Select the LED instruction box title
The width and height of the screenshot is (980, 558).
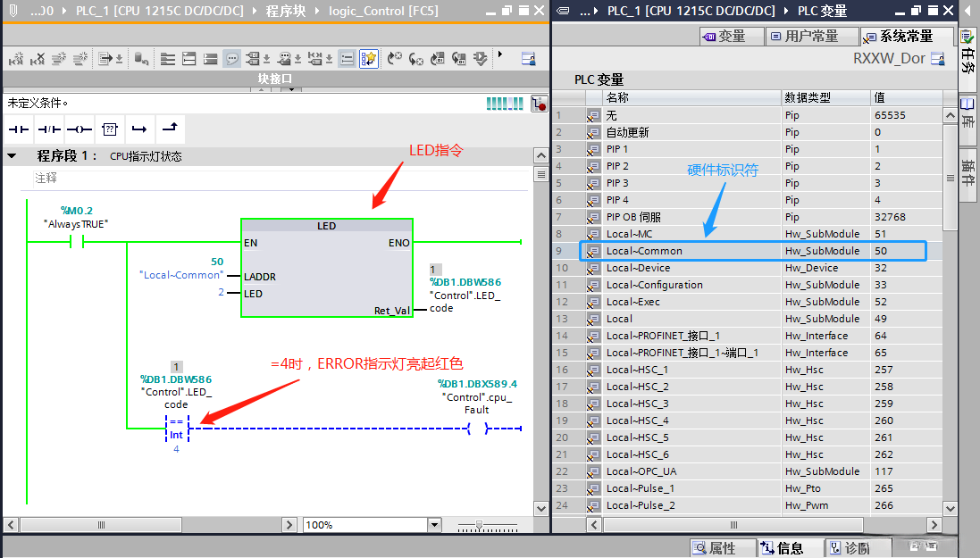coord(326,226)
